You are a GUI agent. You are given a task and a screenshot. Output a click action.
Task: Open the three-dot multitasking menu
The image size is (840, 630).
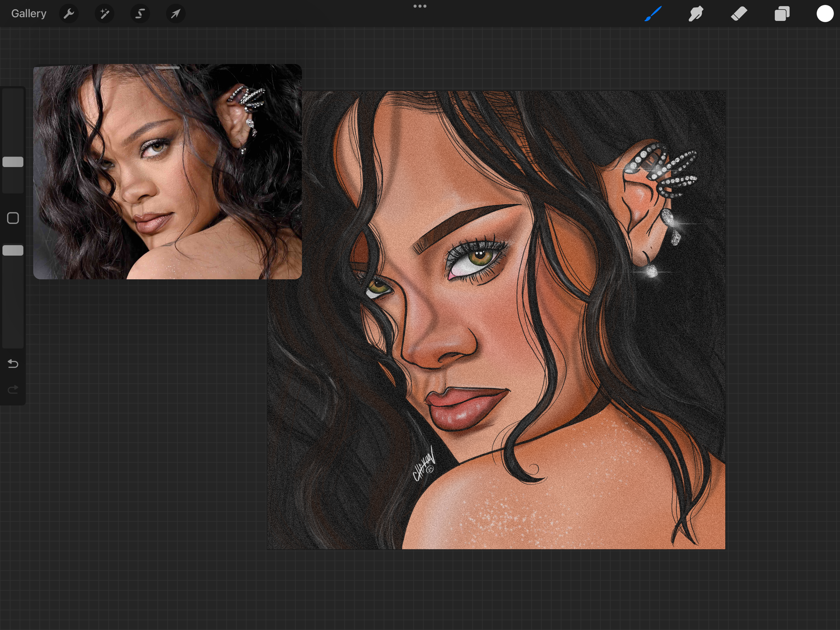[420, 6]
